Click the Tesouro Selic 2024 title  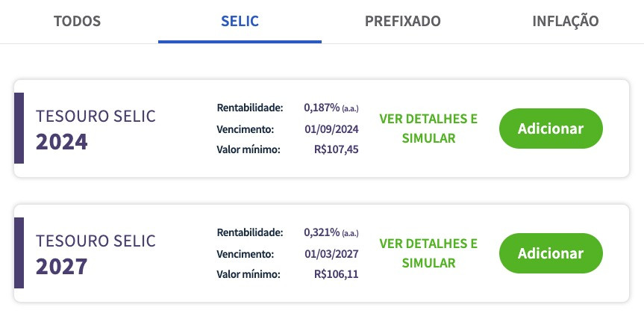[96, 129]
